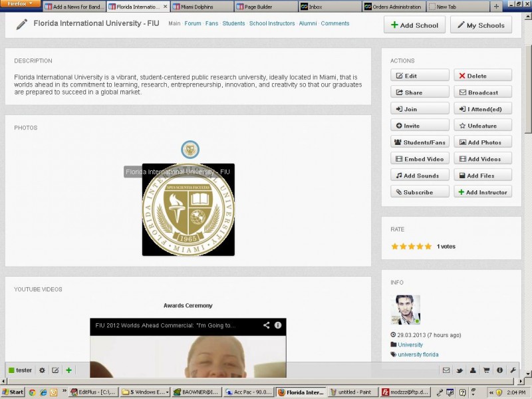Switch to the Add a News for Band tab
532x399 pixels.
(74, 7)
